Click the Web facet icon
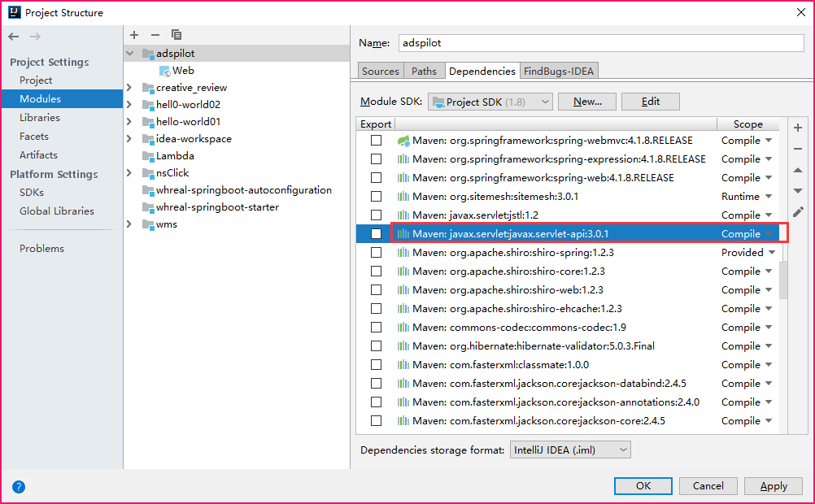This screenshot has height=504, width=815. click(165, 72)
